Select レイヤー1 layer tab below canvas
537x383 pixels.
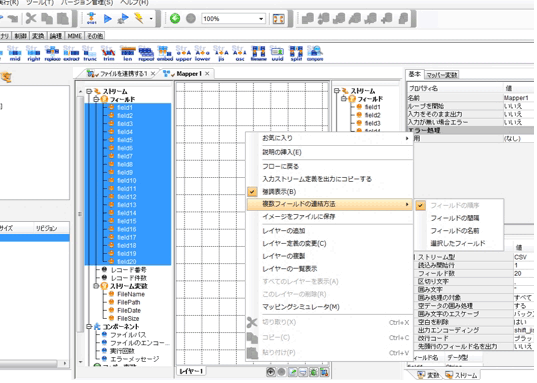pos(191,371)
